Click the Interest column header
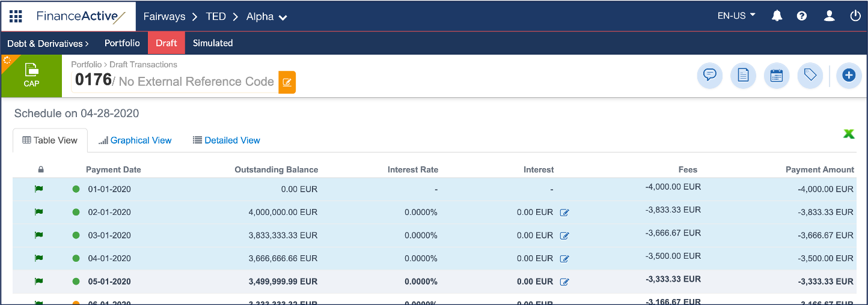The width and height of the screenshot is (868, 305). point(539,170)
